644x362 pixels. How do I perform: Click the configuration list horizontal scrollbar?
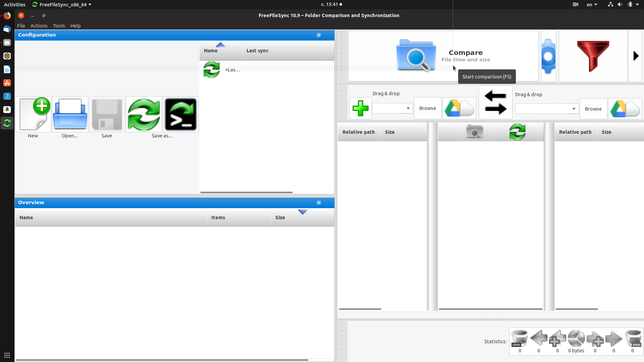point(247,192)
